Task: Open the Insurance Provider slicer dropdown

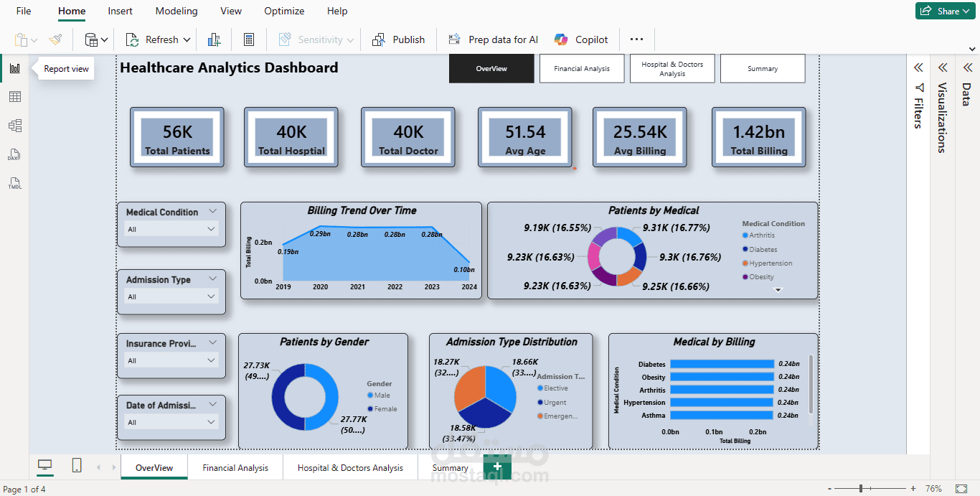Action: pyautogui.click(x=171, y=360)
